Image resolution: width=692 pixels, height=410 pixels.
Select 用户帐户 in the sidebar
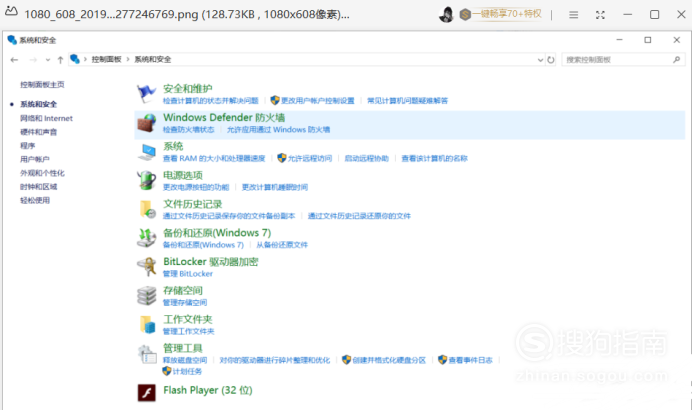(x=35, y=159)
